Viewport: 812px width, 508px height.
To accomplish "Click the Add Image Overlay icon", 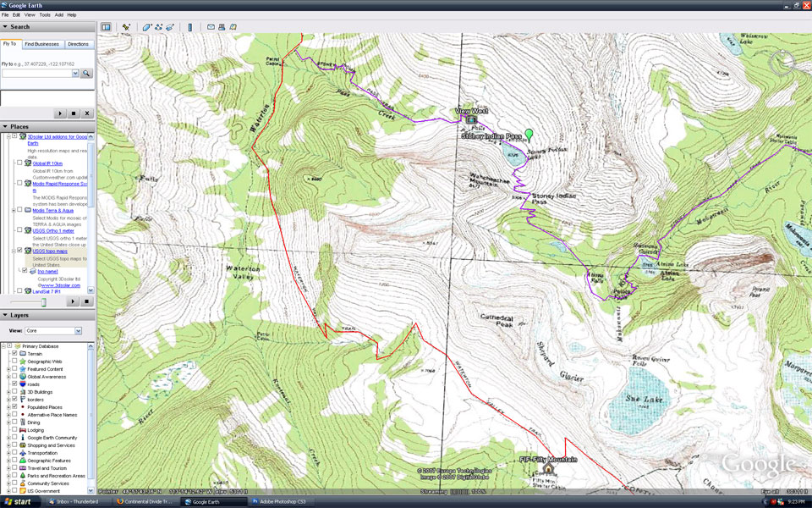I will pos(170,27).
